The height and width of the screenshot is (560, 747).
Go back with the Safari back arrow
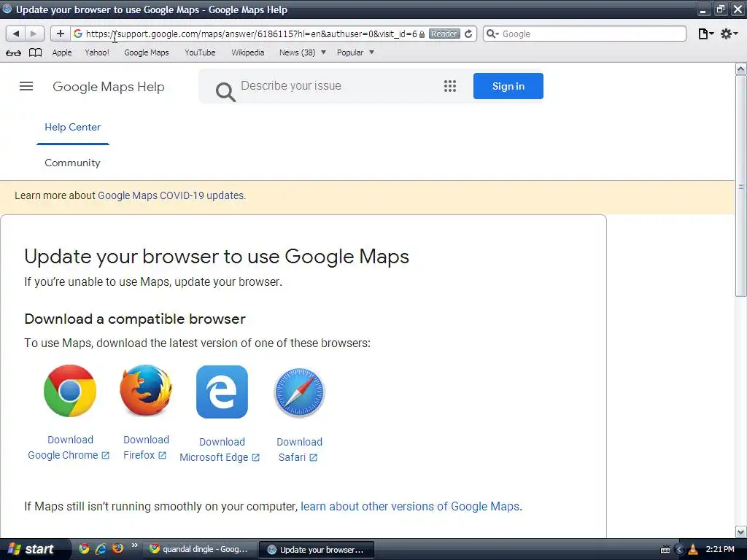point(16,34)
